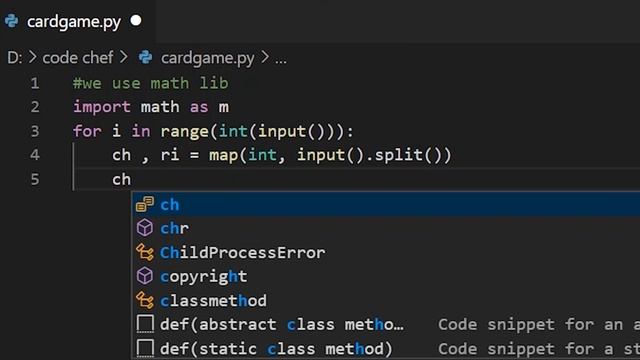Choose the 'ch' variable suggestion

pos(386,204)
